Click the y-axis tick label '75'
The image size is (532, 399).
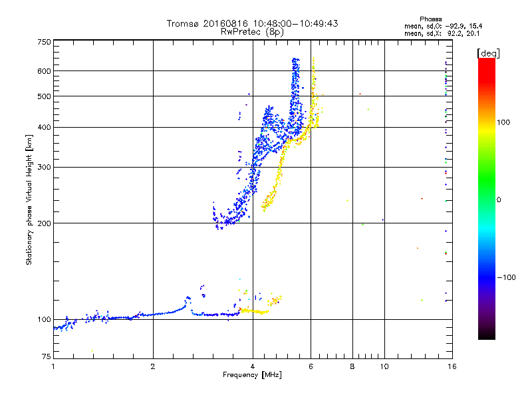click(x=47, y=356)
